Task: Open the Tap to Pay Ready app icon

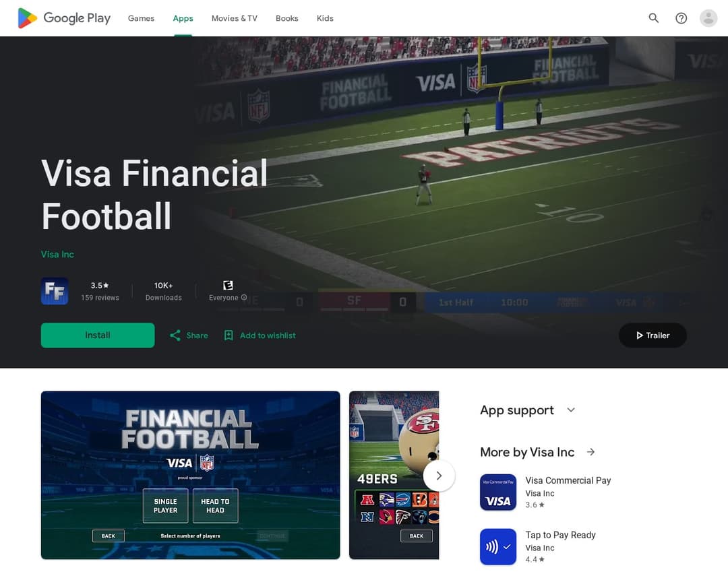Action: click(x=498, y=547)
